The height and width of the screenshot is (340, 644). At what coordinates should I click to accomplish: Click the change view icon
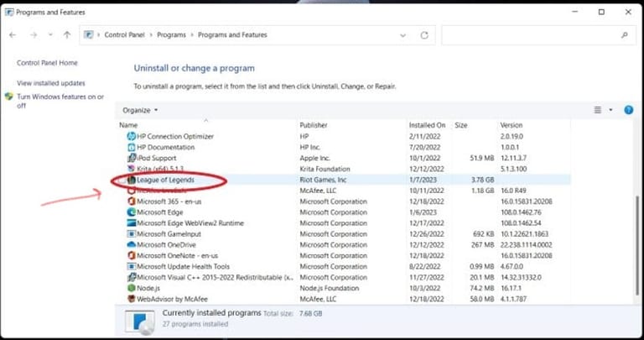598,110
